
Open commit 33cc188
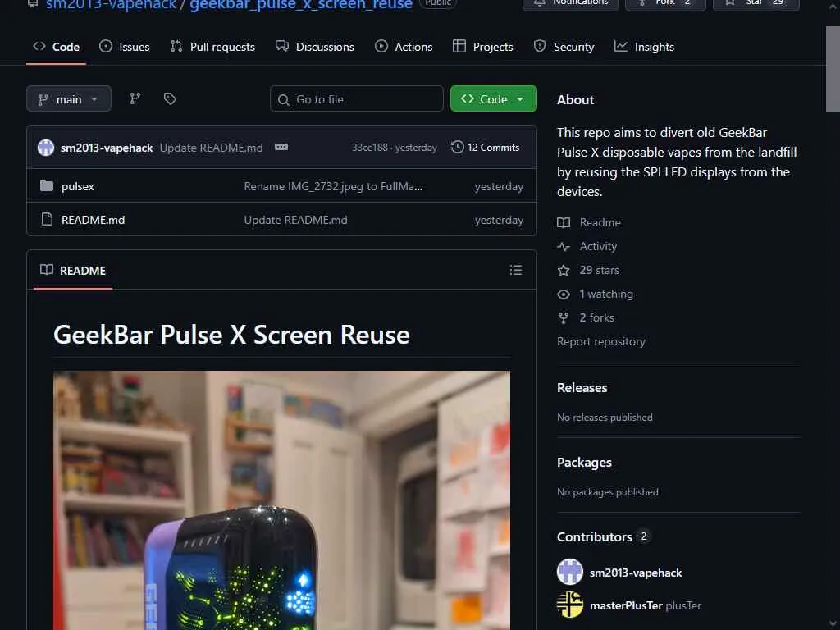370,148
